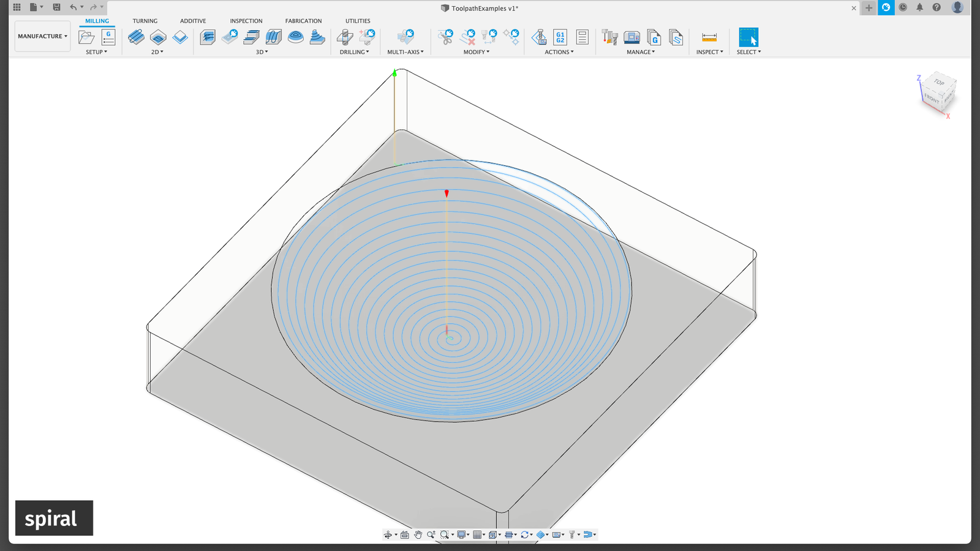The height and width of the screenshot is (551, 980).
Task: Expand the MANAGE menu
Action: click(x=641, y=52)
